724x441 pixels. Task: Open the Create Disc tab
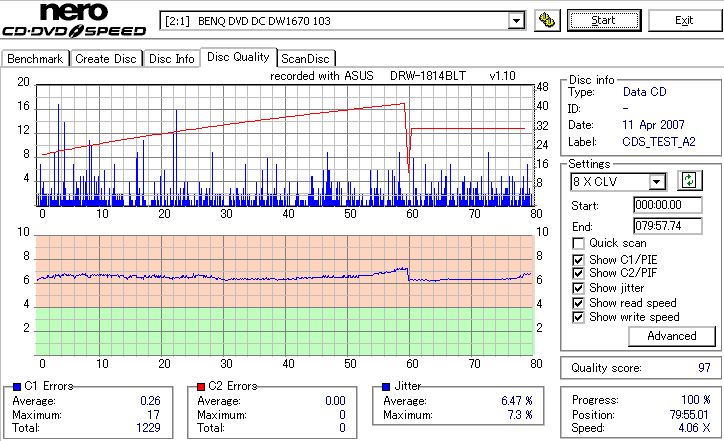106,59
